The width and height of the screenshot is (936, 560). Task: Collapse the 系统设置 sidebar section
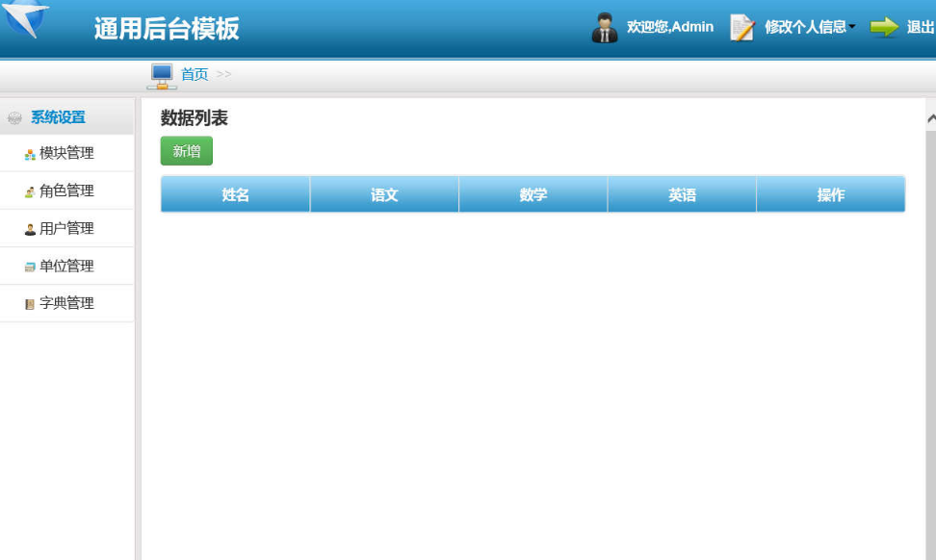pos(58,117)
